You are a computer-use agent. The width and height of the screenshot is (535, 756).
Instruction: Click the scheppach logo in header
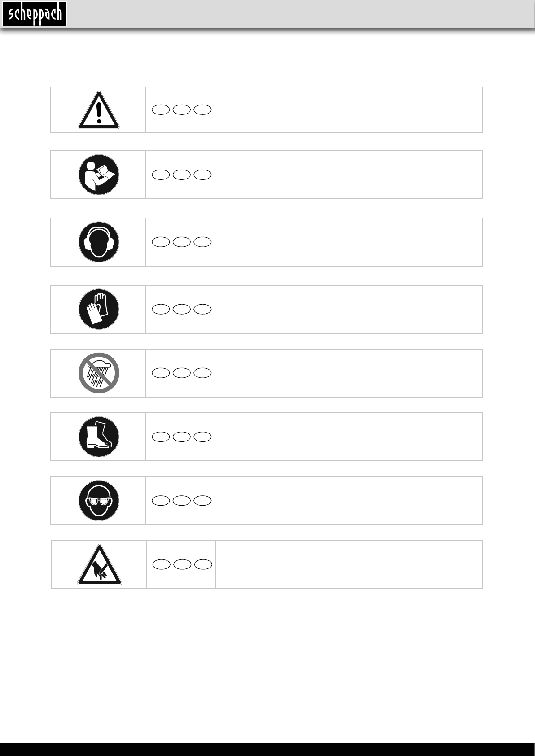click(35, 14)
